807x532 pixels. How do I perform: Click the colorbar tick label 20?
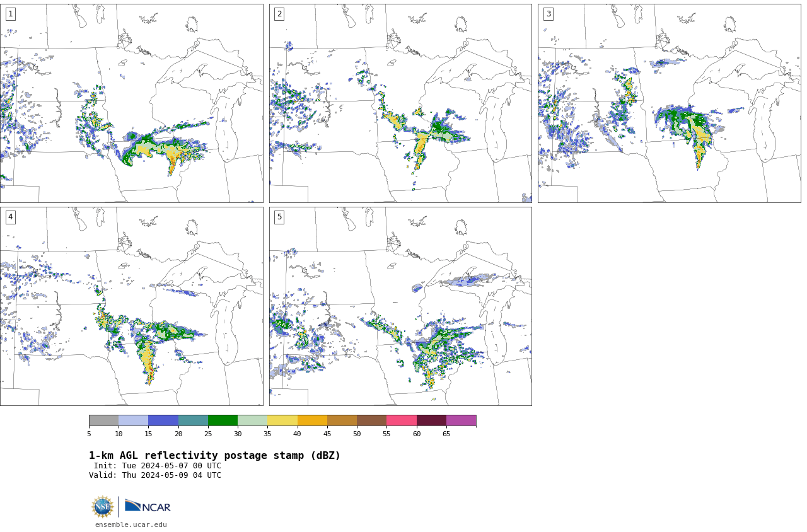(178, 434)
